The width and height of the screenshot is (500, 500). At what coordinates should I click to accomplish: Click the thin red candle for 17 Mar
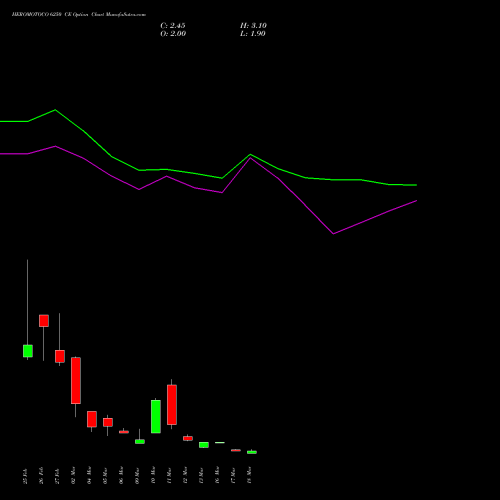pos(236,450)
